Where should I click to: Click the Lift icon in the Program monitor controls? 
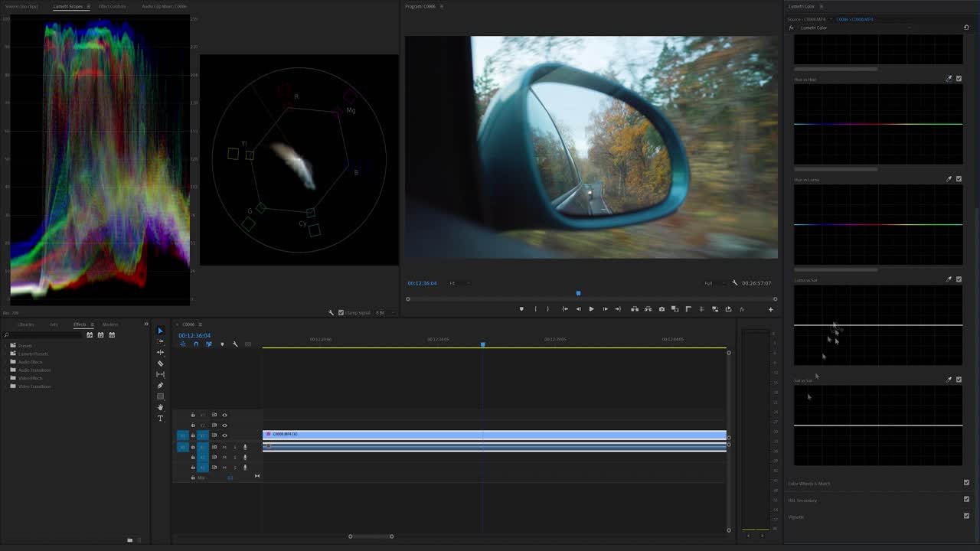pyautogui.click(x=634, y=309)
